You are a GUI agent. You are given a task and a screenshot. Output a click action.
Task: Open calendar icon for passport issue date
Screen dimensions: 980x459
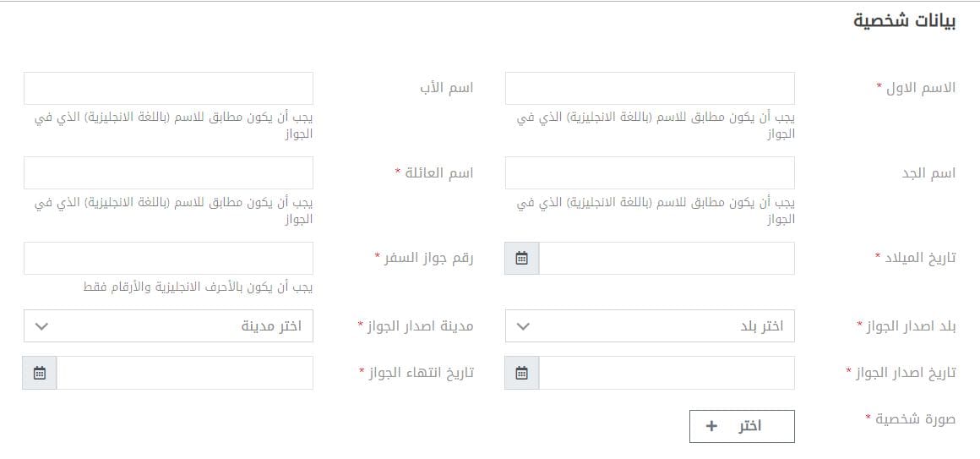point(522,373)
